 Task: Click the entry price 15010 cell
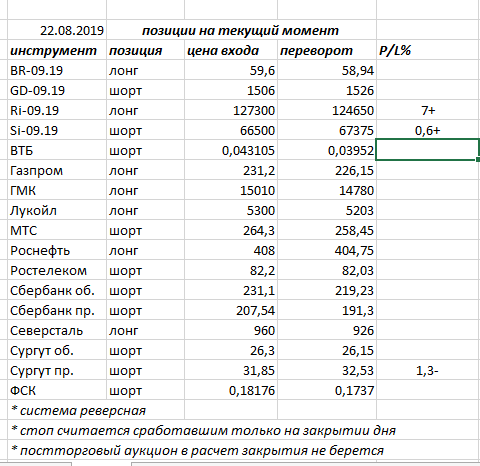pos(231,190)
